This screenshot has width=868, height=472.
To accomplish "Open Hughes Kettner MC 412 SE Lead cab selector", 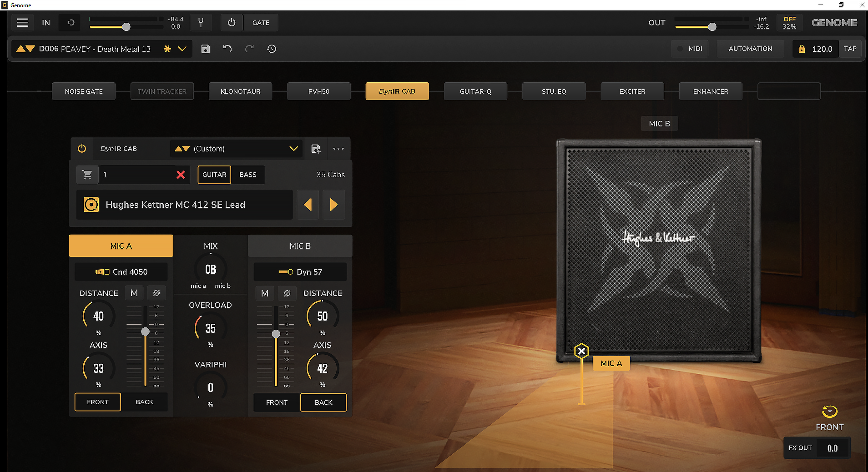I will [185, 205].
